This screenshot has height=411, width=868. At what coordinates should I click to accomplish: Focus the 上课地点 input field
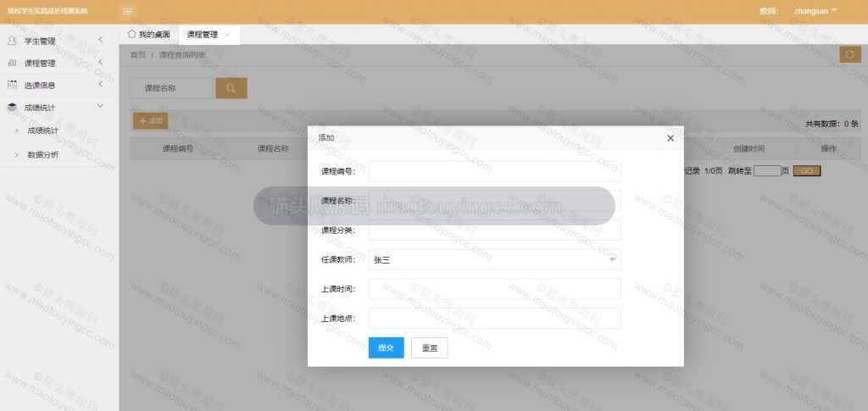[x=494, y=318]
